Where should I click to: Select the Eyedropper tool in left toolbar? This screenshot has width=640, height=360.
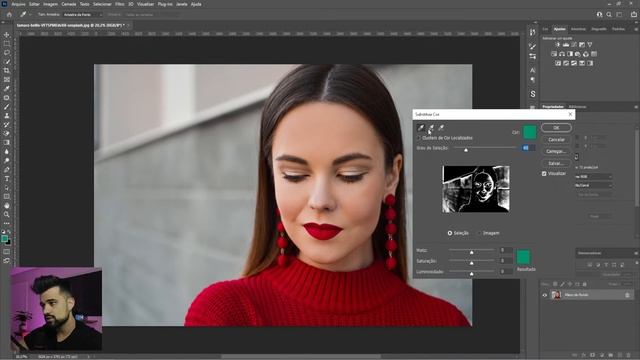(x=7, y=89)
